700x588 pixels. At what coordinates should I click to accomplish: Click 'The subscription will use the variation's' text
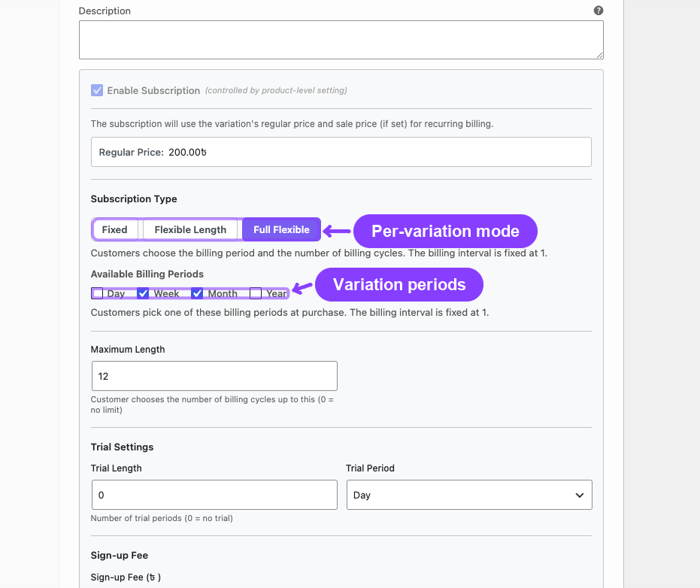(x=292, y=123)
